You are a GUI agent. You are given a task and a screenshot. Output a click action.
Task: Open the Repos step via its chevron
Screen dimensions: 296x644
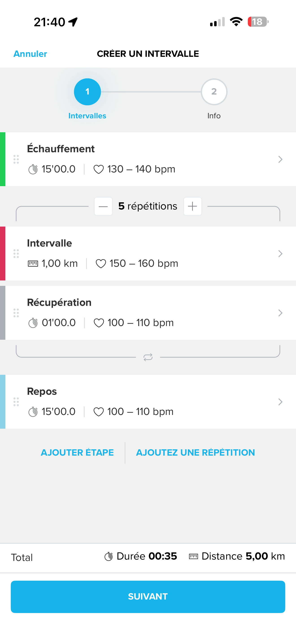pos(280,402)
